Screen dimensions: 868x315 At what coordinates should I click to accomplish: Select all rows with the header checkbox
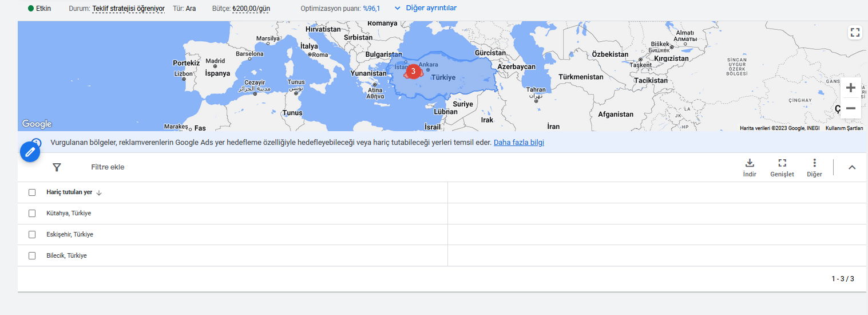coord(32,192)
